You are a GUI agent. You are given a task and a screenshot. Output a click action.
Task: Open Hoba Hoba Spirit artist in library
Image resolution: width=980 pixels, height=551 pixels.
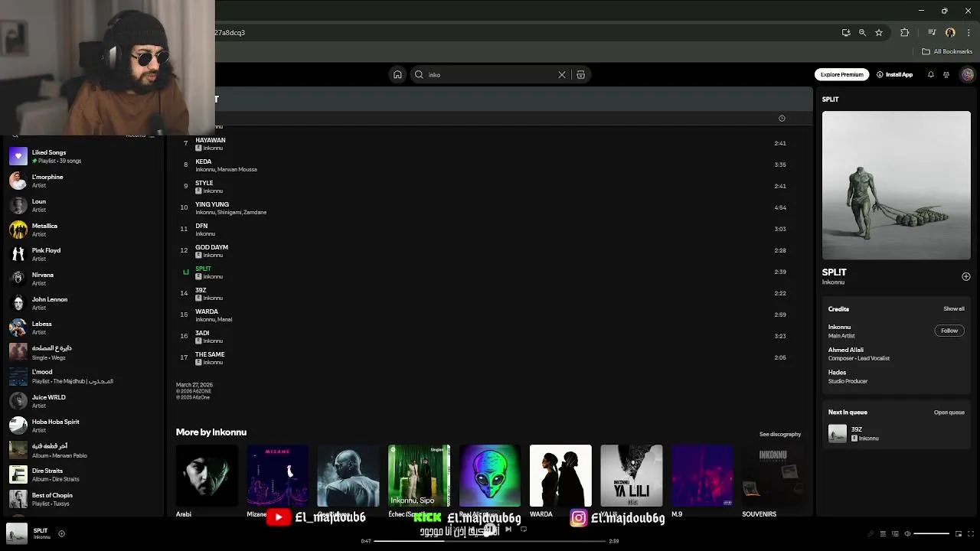[84, 425]
